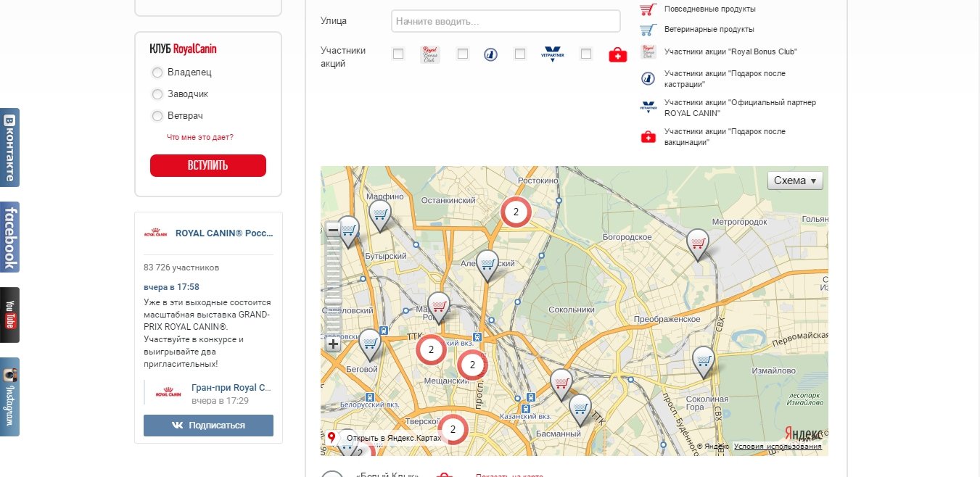Image resolution: width=980 pixels, height=477 pixels.
Task: Click the blue cart marker above Беговой
Action: [370, 344]
